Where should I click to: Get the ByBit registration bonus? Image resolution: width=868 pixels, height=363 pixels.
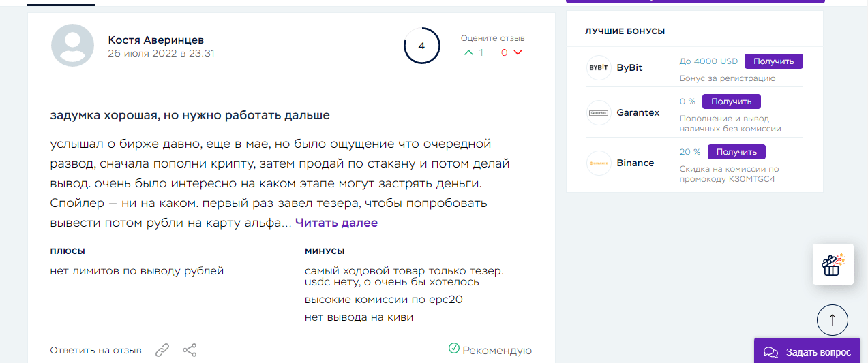773,61
